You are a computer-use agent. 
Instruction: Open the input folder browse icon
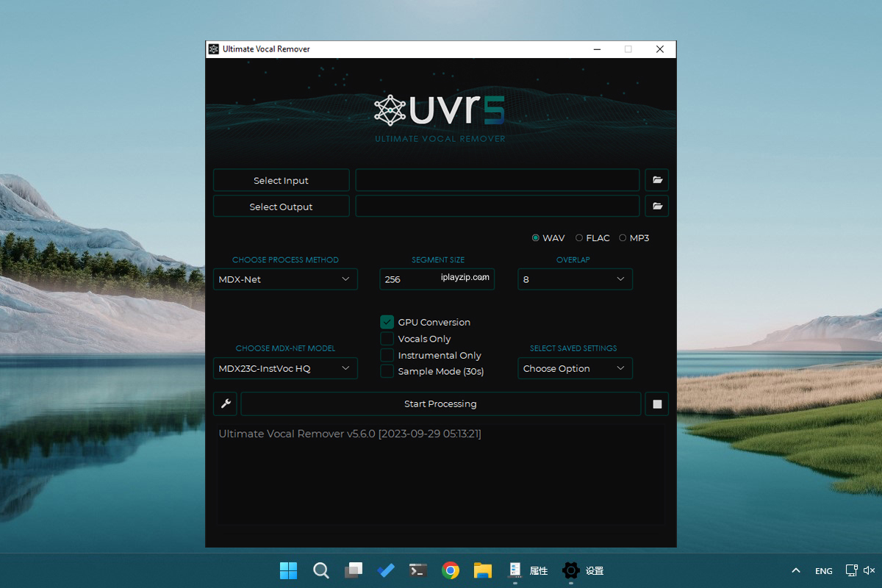(657, 180)
